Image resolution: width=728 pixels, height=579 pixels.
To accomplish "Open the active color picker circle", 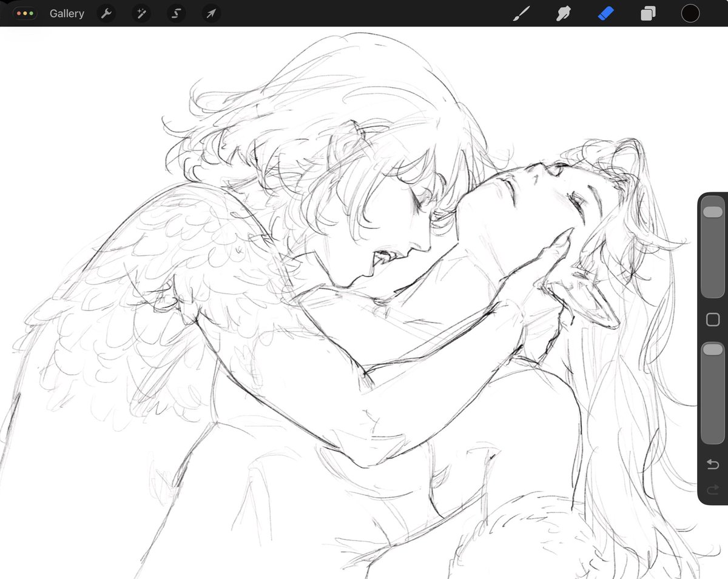I will pyautogui.click(x=690, y=13).
